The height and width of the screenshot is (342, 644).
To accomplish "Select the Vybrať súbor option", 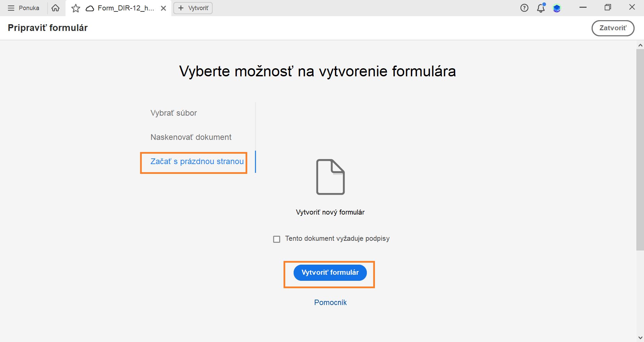I will click(x=173, y=113).
